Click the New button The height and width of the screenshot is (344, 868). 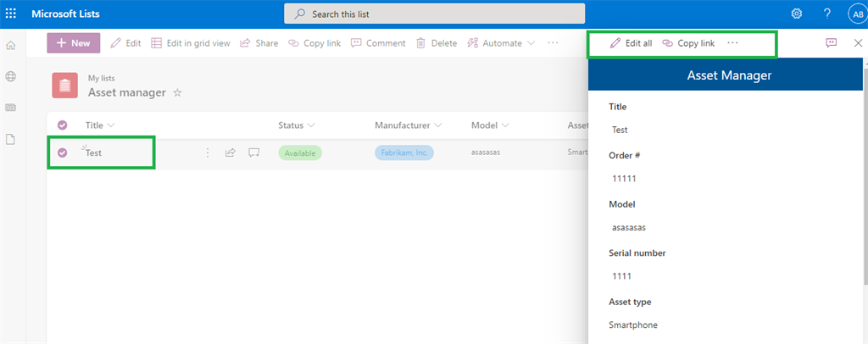point(74,43)
